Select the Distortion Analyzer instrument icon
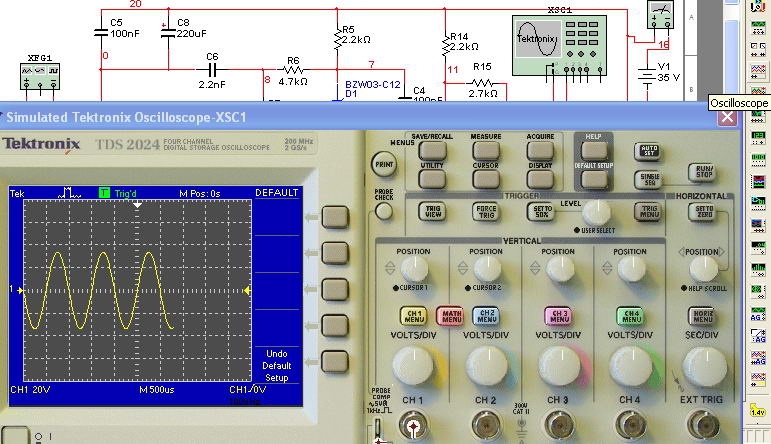This screenshot has width=771, height=444. tap(758, 246)
